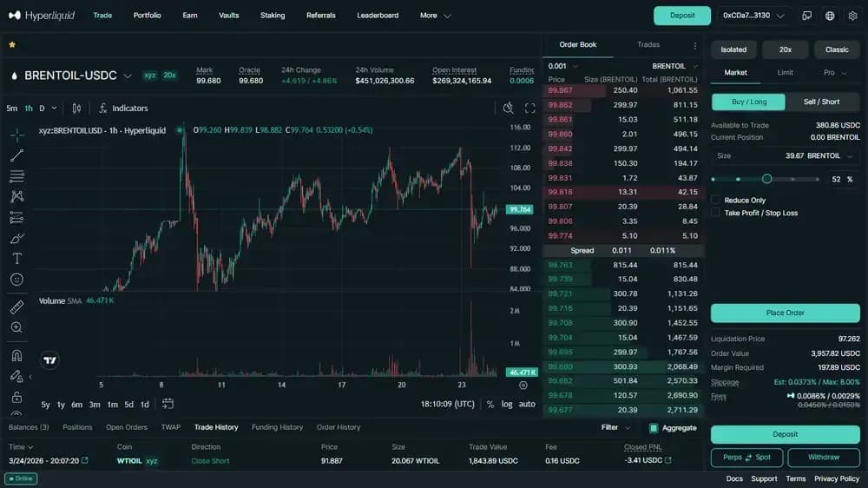The height and width of the screenshot is (488, 868).
Task: Select the ruler measure tool
Action: coord(16,307)
